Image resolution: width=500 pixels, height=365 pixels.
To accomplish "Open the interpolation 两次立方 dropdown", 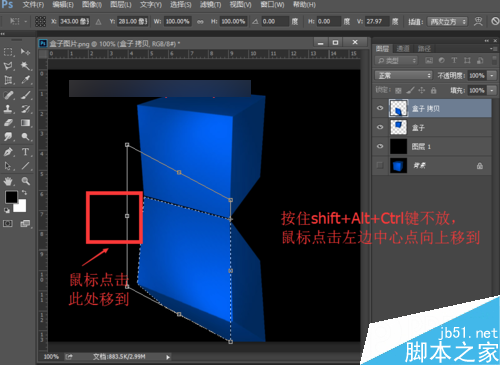I will 448,22.
